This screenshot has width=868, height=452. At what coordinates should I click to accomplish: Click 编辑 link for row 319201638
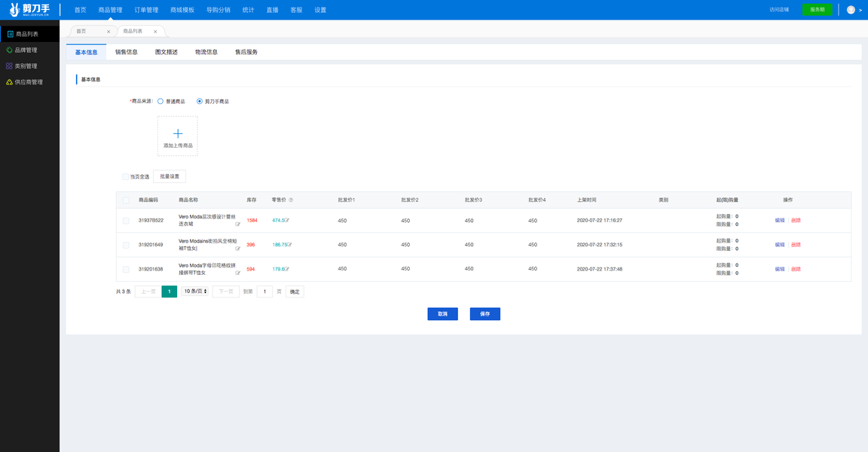pos(779,269)
